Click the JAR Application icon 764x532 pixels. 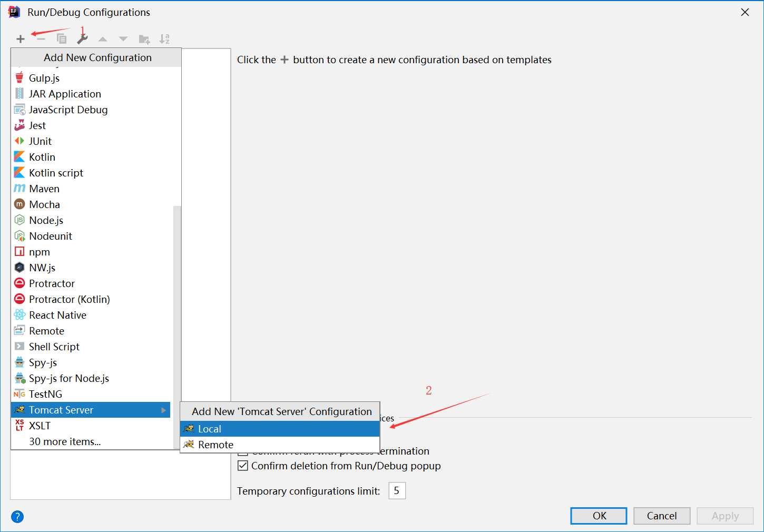19,94
